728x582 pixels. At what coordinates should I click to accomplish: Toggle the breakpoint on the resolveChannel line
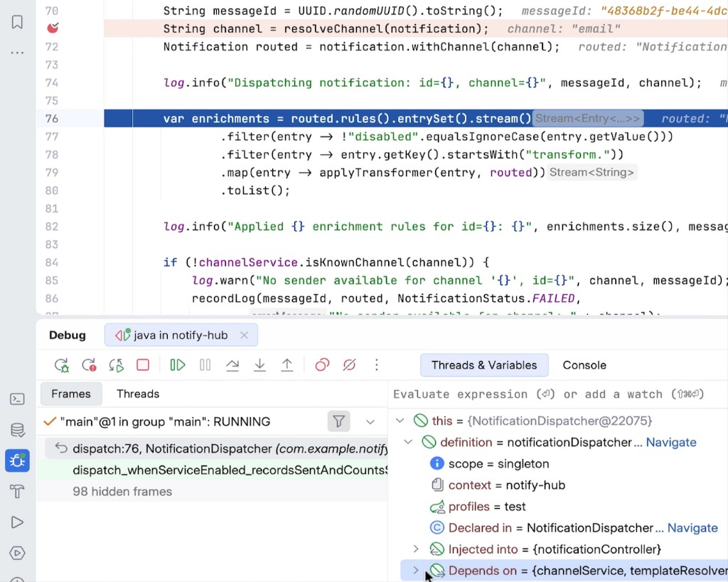pyautogui.click(x=53, y=28)
